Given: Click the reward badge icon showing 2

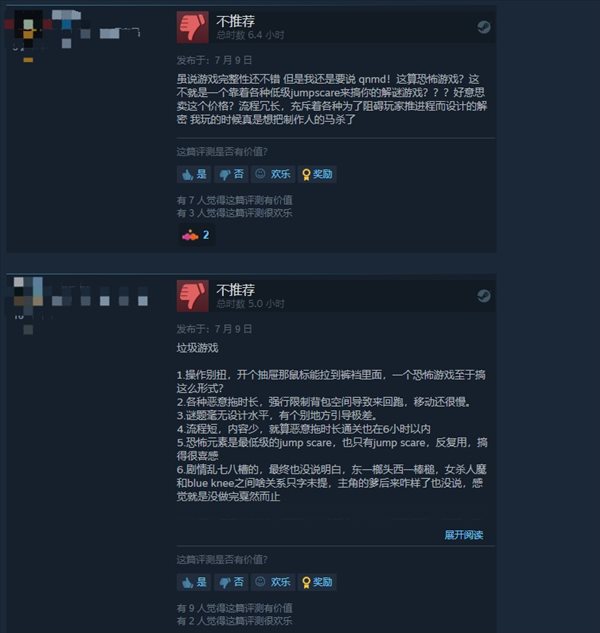Looking at the screenshot, I should point(196,235).
